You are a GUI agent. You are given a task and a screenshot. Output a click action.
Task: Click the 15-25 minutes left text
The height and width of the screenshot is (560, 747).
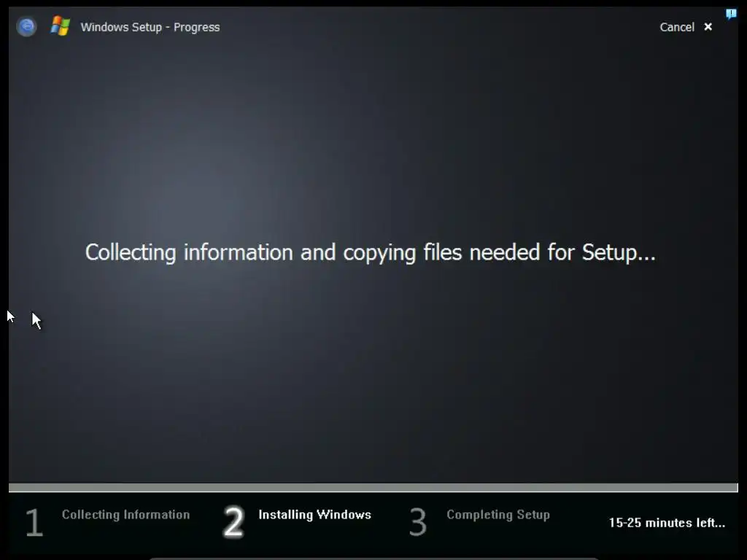(x=667, y=523)
